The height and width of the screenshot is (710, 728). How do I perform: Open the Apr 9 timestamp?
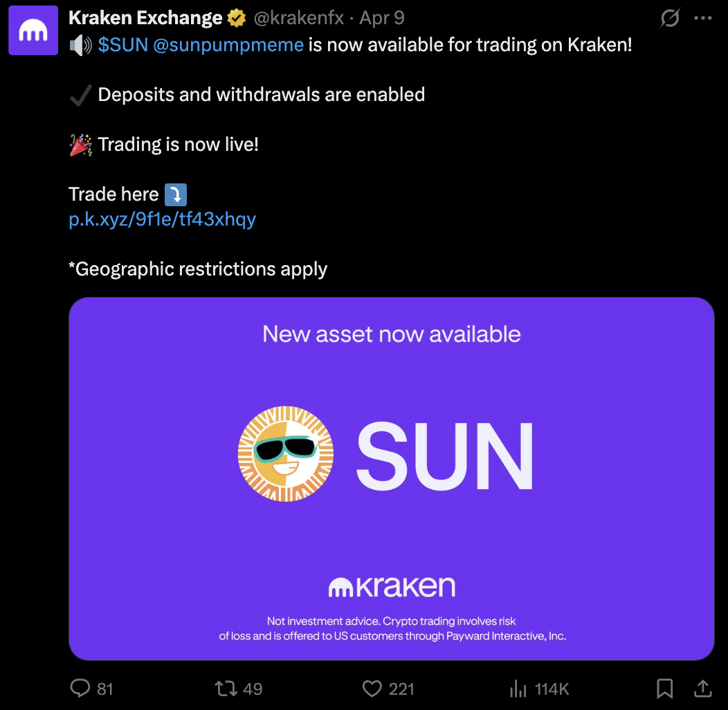click(x=381, y=18)
